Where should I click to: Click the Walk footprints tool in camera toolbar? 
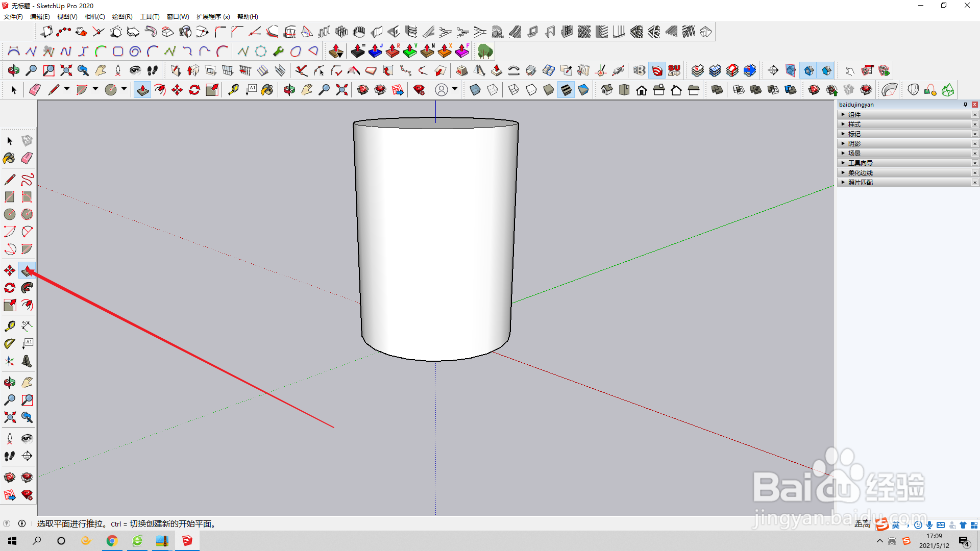152,70
